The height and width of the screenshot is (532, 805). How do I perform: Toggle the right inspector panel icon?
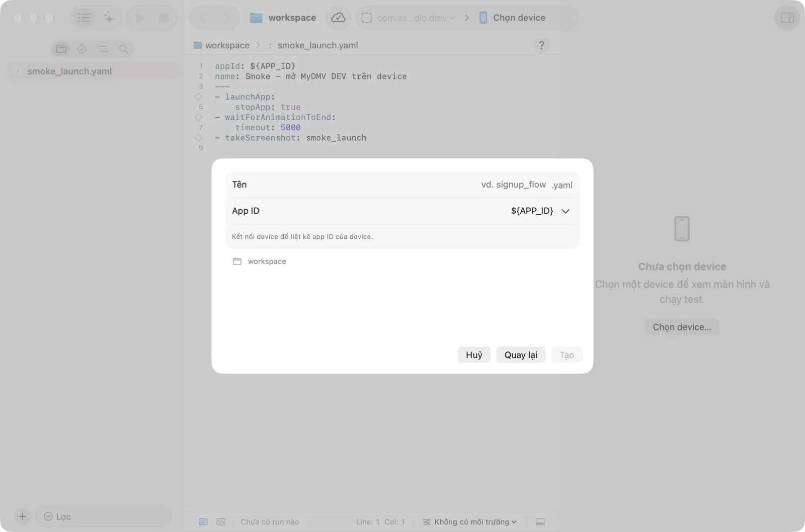787,18
